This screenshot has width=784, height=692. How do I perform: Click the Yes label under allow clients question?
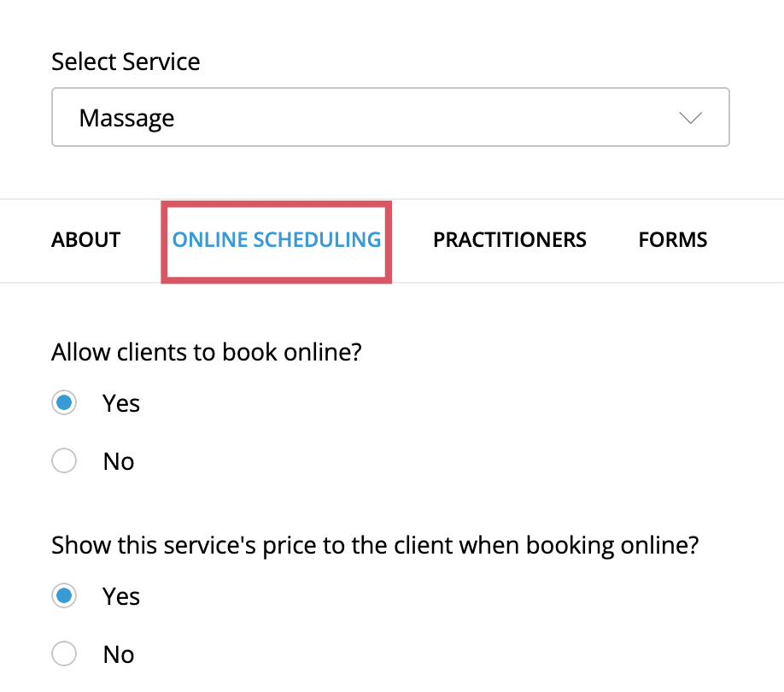(x=121, y=403)
